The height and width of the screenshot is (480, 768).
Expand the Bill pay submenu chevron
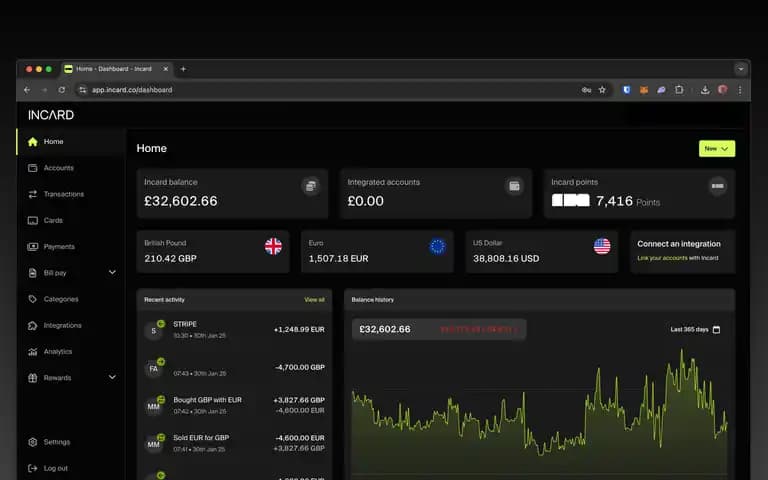[x=112, y=272]
